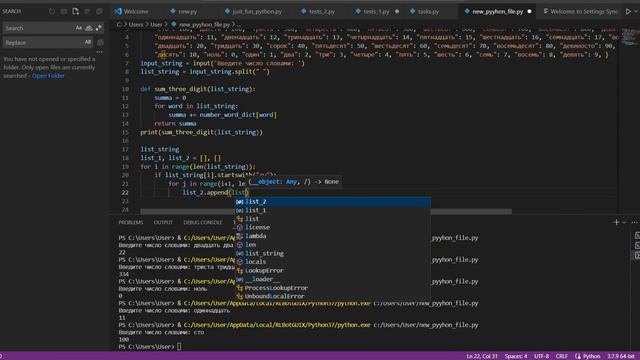Choose LookupError suggestion
The height and width of the screenshot is (360, 640).
[x=332, y=271]
